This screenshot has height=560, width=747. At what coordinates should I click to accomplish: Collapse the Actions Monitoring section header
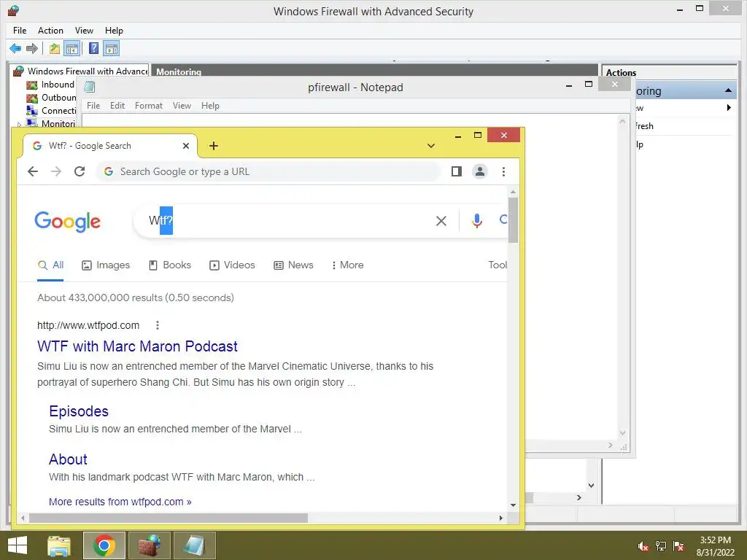(728, 90)
